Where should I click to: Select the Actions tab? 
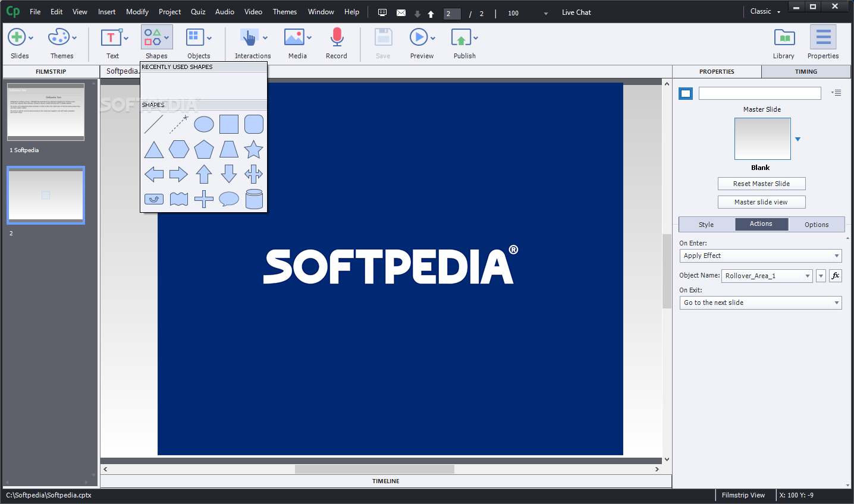click(x=761, y=224)
